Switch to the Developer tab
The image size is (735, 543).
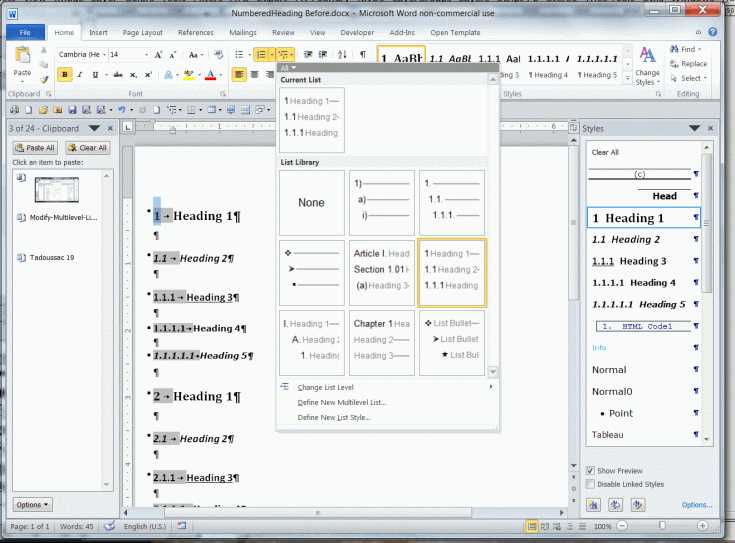click(357, 32)
